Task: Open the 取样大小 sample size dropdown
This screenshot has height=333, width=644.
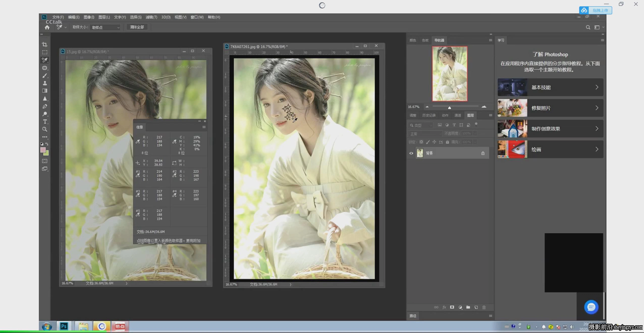Action: 105,27
